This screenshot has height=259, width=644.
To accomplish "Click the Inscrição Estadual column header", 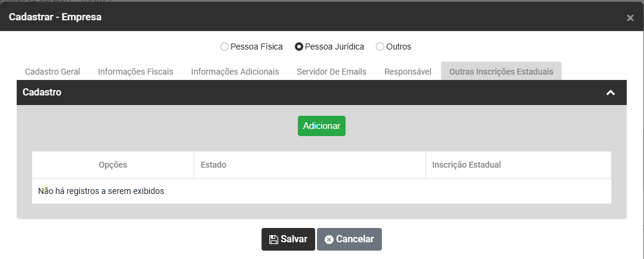I will point(466,165).
